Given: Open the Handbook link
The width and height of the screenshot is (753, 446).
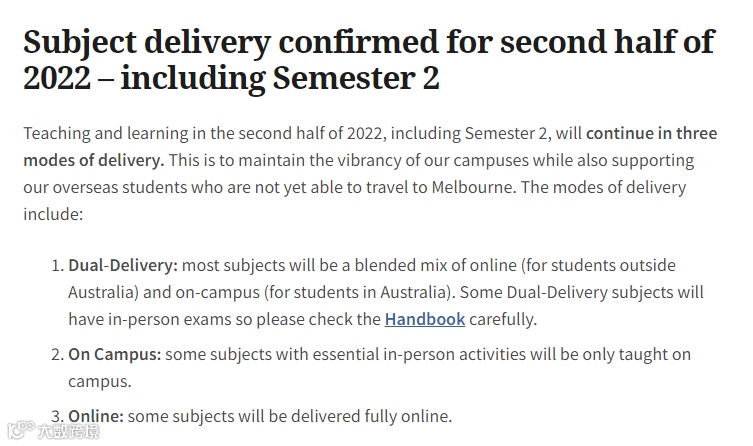Looking at the screenshot, I should pos(425,319).
